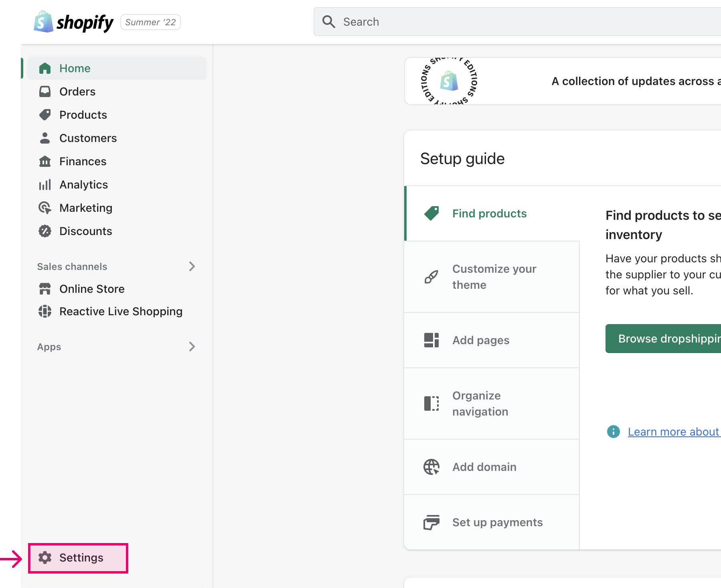The width and height of the screenshot is (721, 588).
Task: Open Online Store sales channel
Action: [116, 289]
